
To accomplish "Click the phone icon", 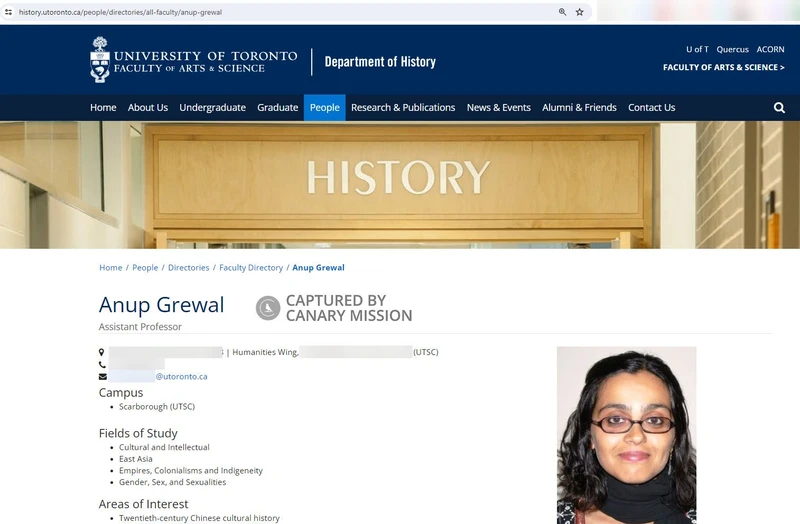I will (x=103, y=364).
